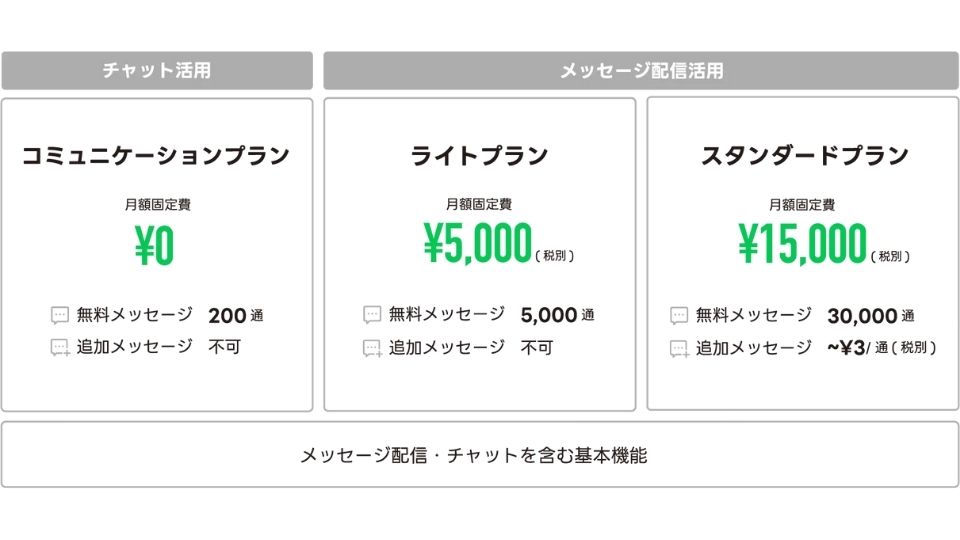The height and width of the screenshot is (540, 960).
Task: Click the 30,000 通 free message count
Action: pos(871,316)
